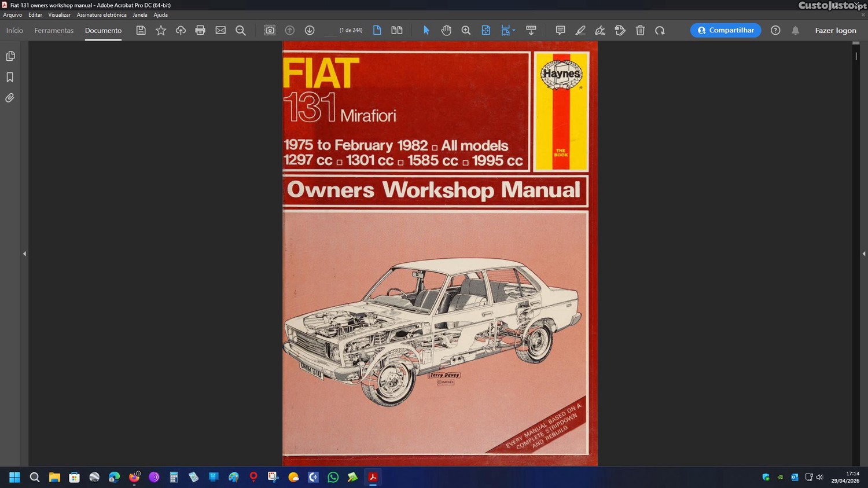
Task: Open the Visualizar menu
Action: tap(59, 15)
